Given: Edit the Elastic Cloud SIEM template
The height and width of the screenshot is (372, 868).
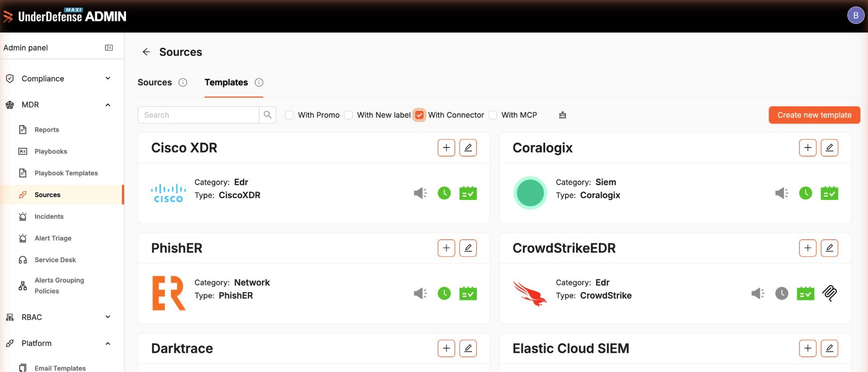Looking at the screenshot, I should [x=829, y=349].
